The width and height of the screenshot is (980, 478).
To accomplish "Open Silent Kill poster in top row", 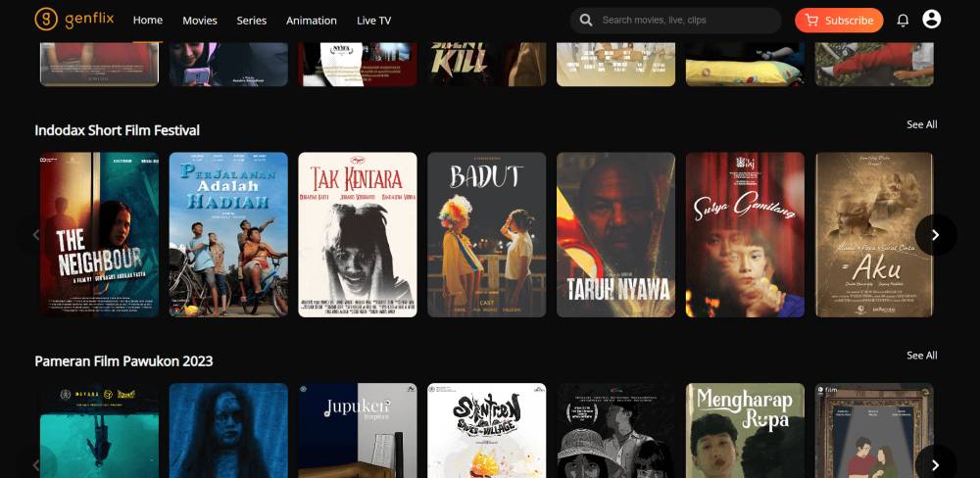I will (486, 65).
